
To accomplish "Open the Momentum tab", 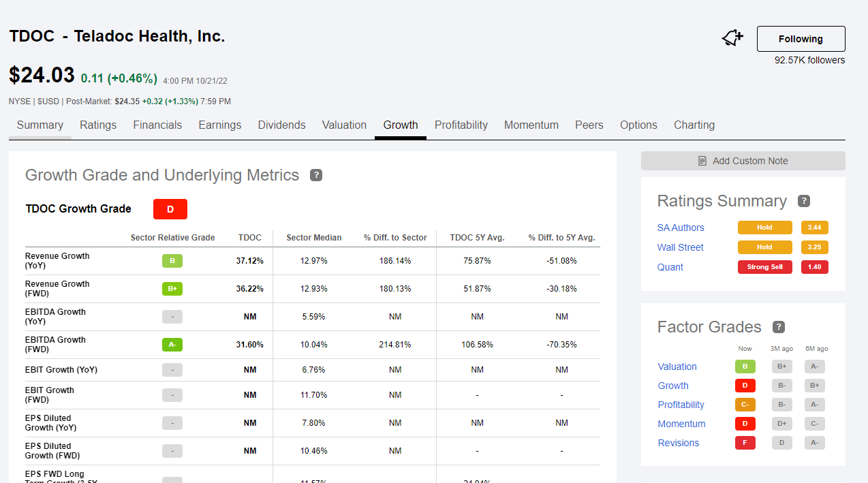I will pos(531,125).
